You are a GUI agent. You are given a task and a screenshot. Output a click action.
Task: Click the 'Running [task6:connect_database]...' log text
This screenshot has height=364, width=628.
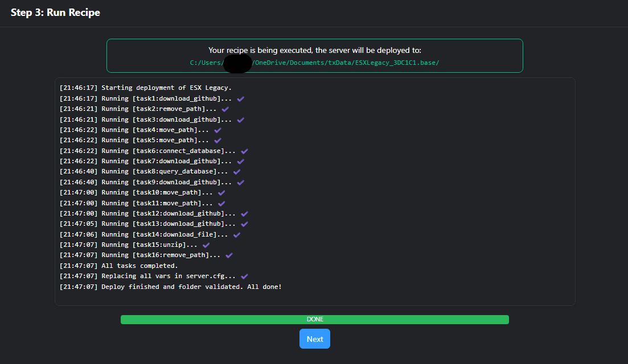click(x=169, y=151)
